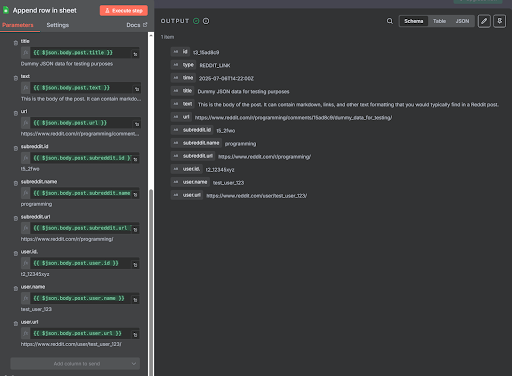This screenshot has width=512, height=376.
Task: Select the user.url pill in schema
Action: tap(187, 195)
